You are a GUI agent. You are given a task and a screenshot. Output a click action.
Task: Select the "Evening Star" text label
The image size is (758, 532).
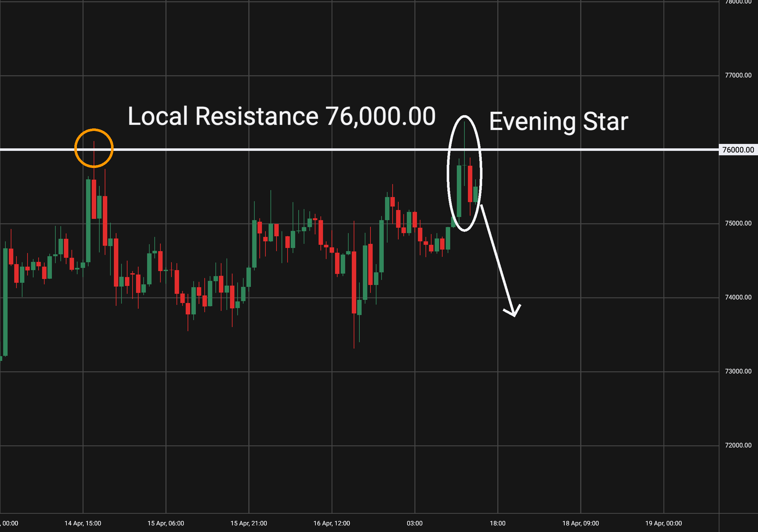click(x=558, y=121)
